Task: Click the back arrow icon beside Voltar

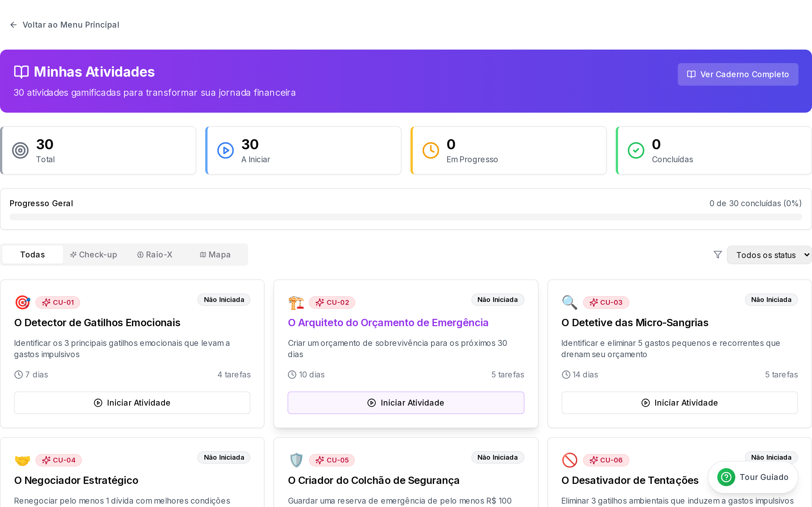Action: pyautogui.click(x=14, y=25)
